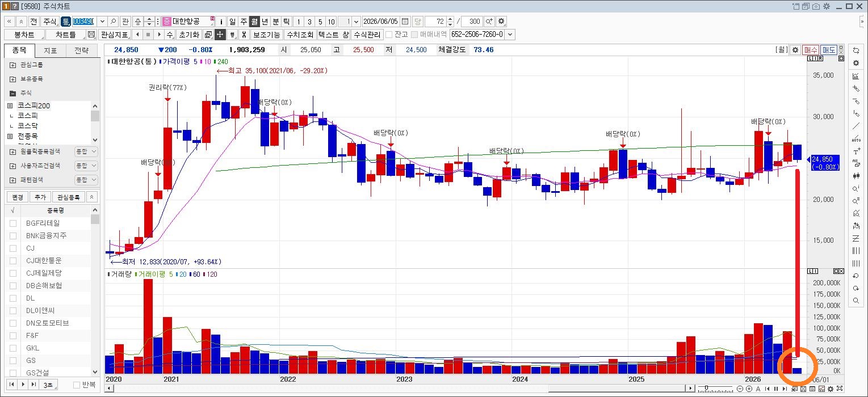The height and width of the screenshot is (397, 868).
Task: Check the F&F checkbox
Action: pos(13,335)
